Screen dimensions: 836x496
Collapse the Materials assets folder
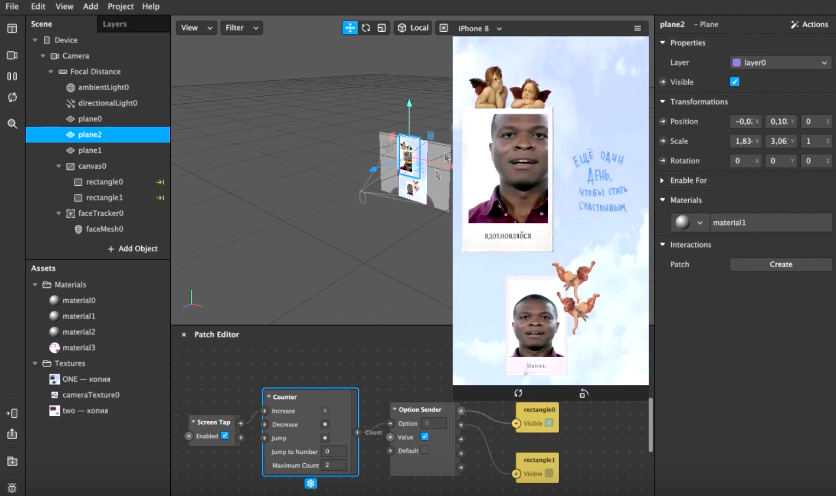coord(35,285)
